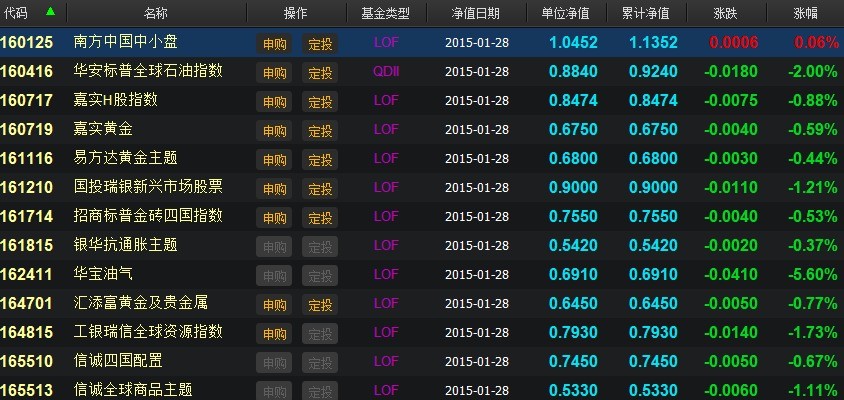The width and height of the screenshot is (844, 400).
Task: Click unit net value 1.0452
Action: click(x=573, y=43)
